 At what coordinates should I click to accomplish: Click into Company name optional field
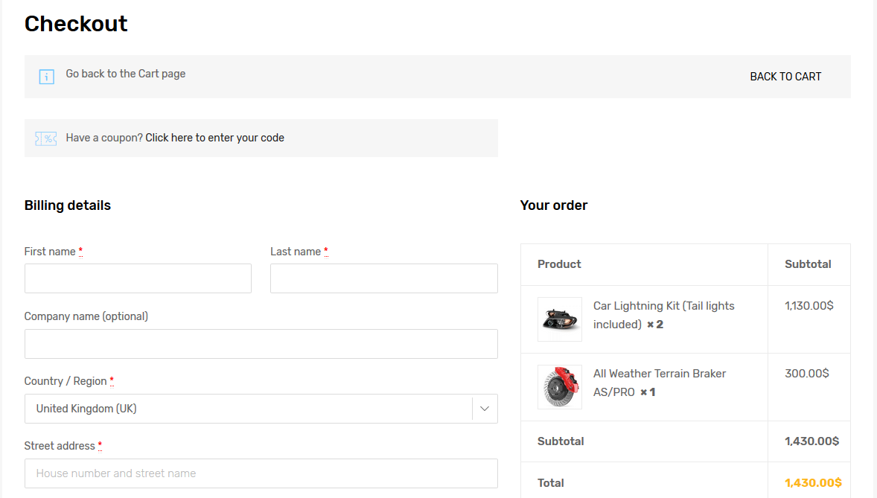coord(261,344)
